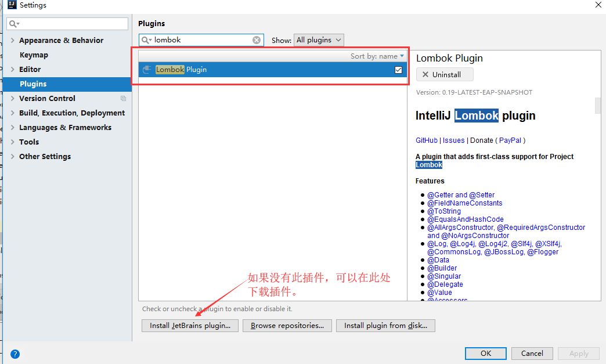Expand the Version Control section
The width and height of the screenshot is (606, 364).
[x=12, y=98]
